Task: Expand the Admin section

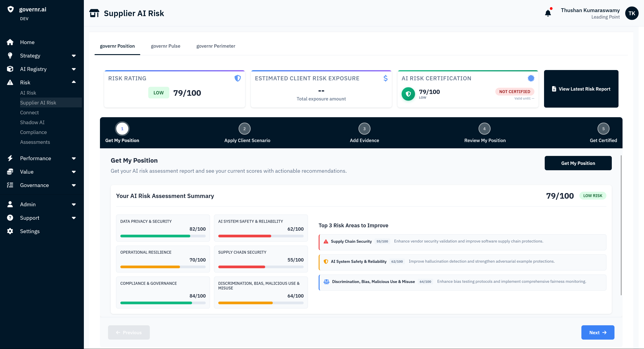Action: (74, 204)
